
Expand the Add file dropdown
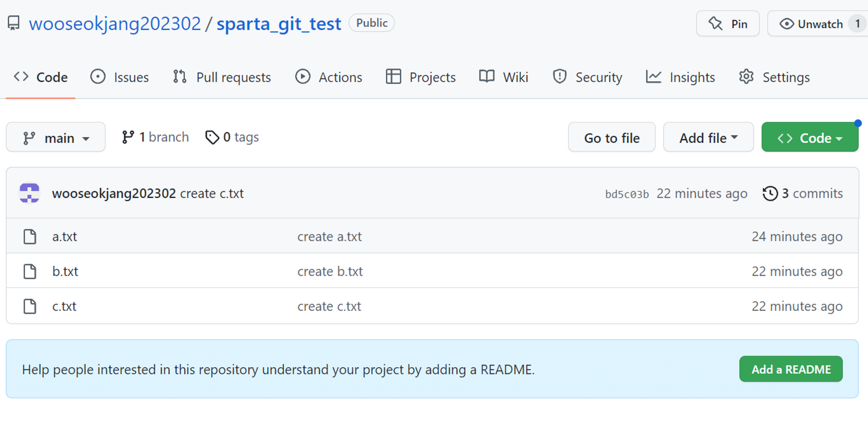[x=708, y=137]
